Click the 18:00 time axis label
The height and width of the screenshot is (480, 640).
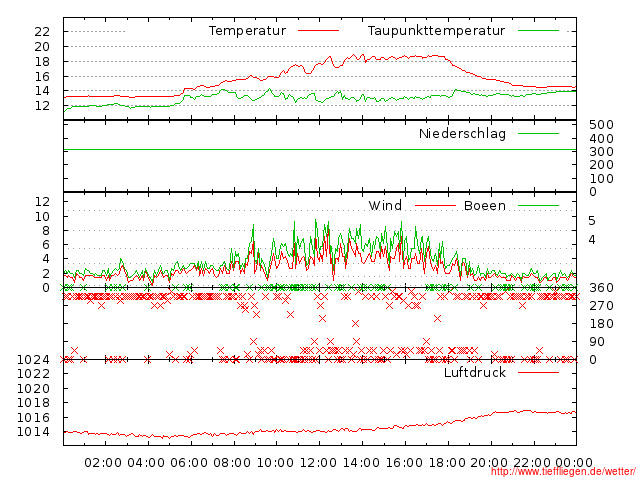(x=447, y=463)
